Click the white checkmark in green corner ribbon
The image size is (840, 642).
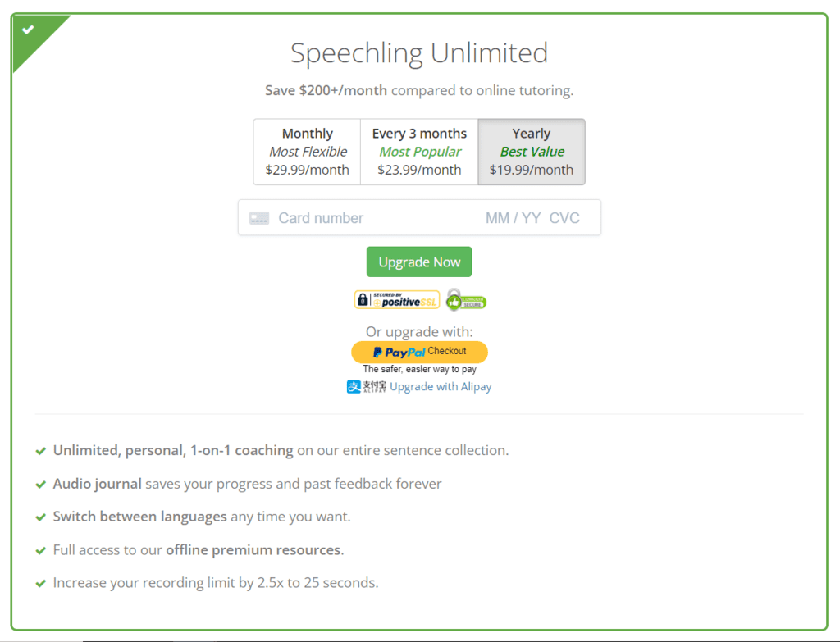pyautogui.click(x=29, y=30)
